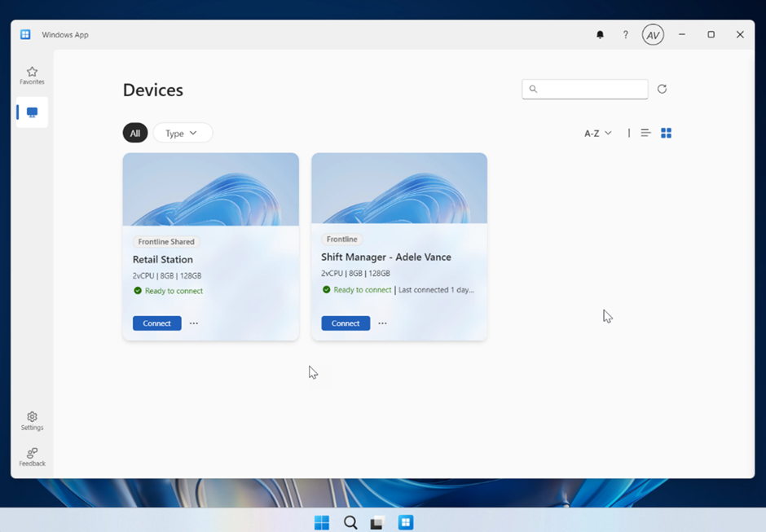The image size is (766, 532).
Task: Switch to grid view layout
Action: point(666,133)
